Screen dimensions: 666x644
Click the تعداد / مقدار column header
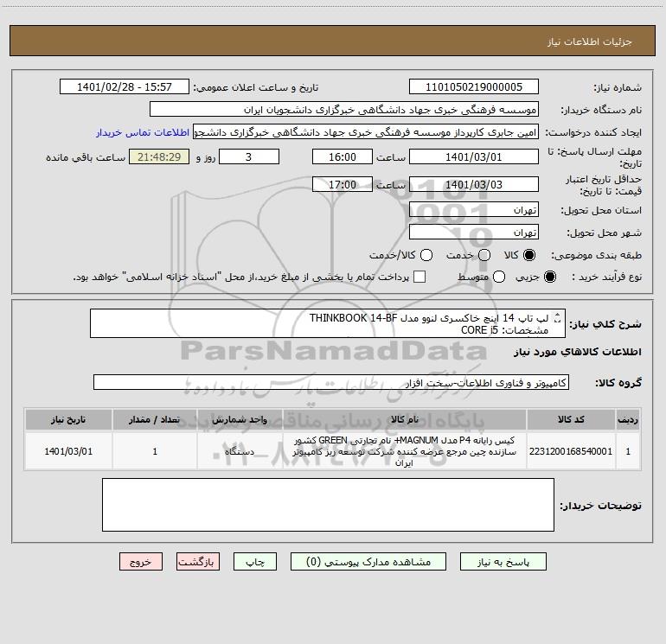pyautogui.click(x=155, y=419)
